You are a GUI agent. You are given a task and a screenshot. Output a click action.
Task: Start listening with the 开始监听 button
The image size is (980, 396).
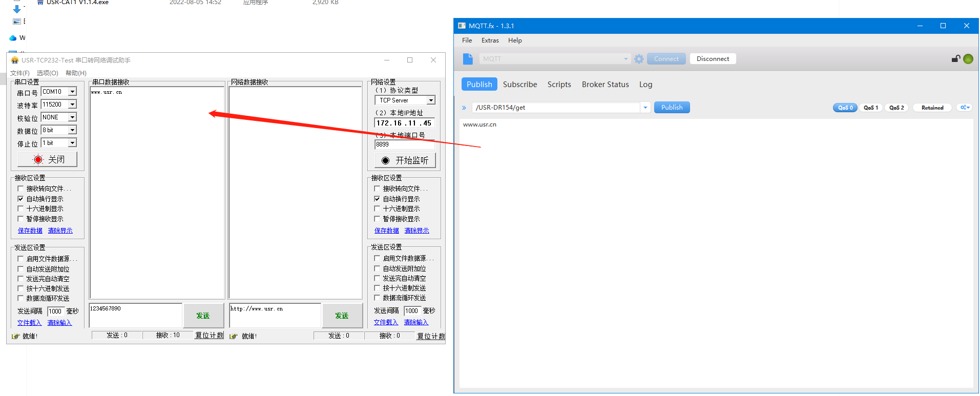[x=405, y=161]
